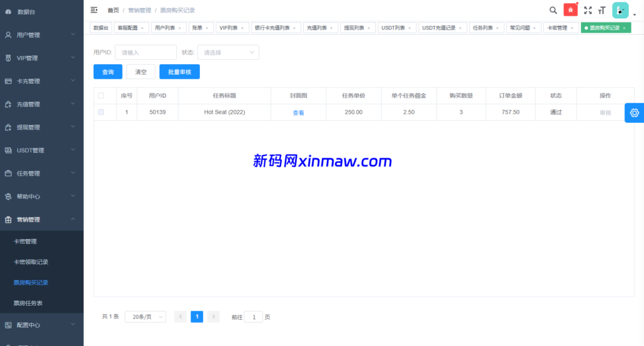Click the 营销管理 gift icon
The width and height of the screenshot is (644, 346).
pos(8,220)
